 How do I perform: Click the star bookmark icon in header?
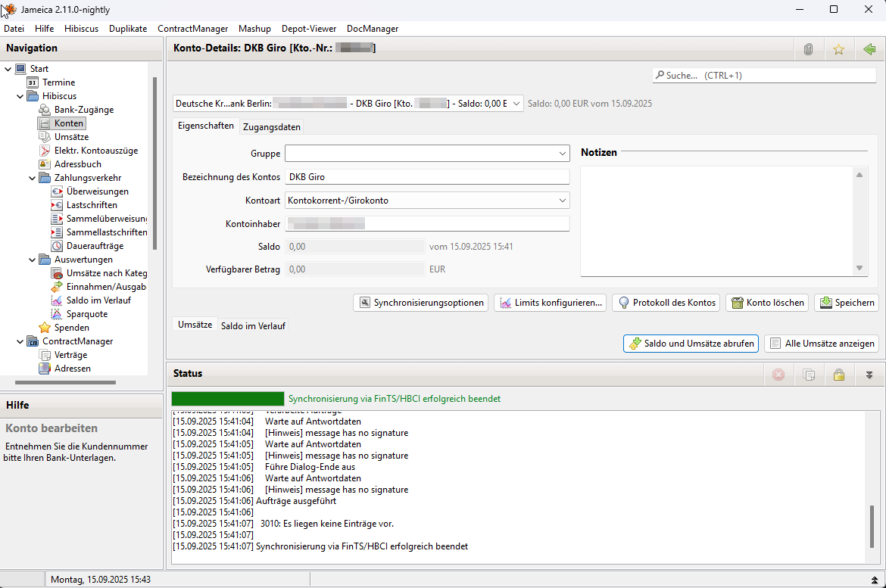(x=838, y=49)
